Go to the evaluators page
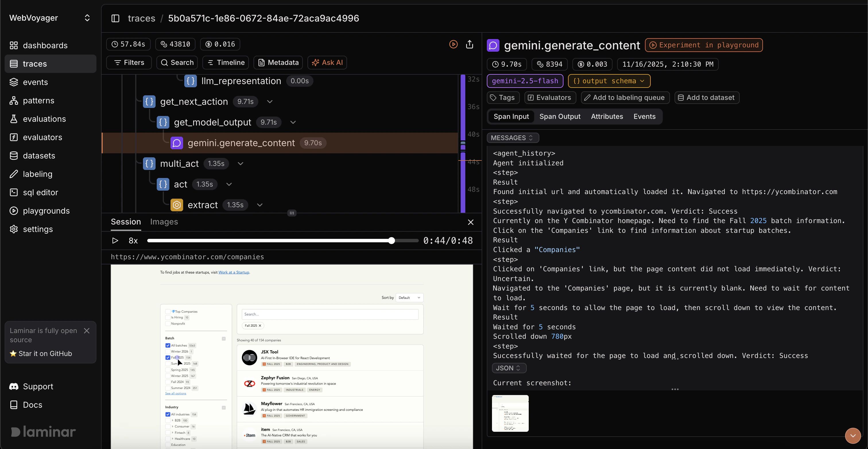Image resolution: width=868 pixels, height=449 pixels. tap(42, 137)
